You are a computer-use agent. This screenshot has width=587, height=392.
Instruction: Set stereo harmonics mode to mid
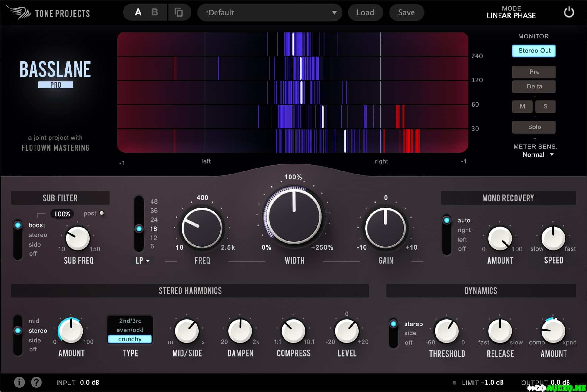pyautogui.click(x=34, y=321)
